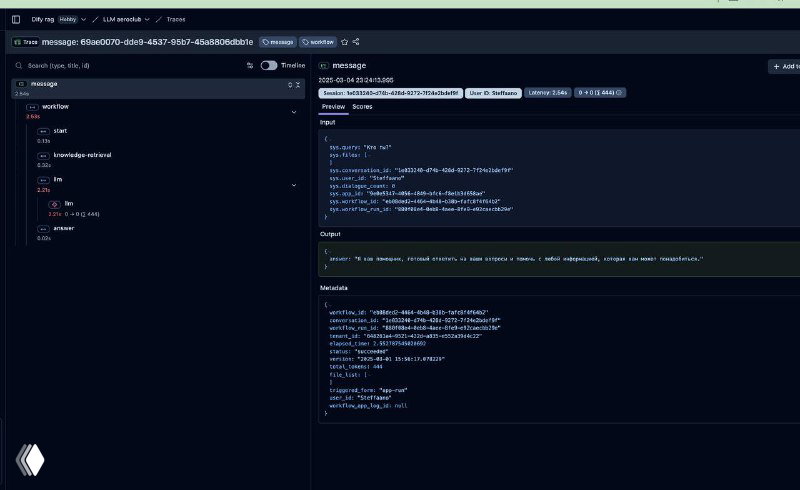Click the span icon next to knowledge-retrieval

pyautogui.click(x=43, y=156)
